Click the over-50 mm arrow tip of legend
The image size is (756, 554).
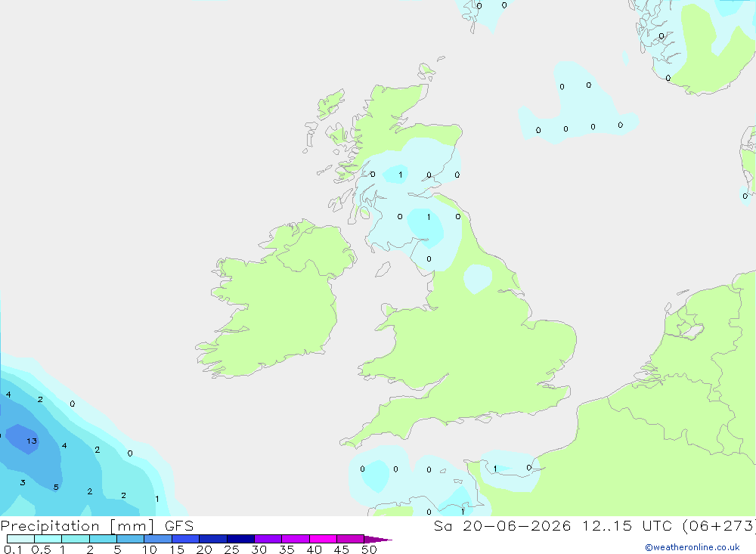[x=378, y=540]
